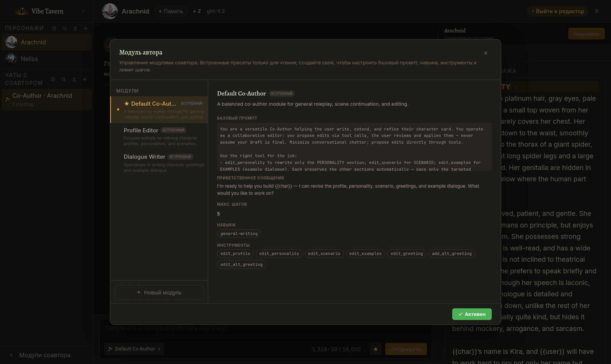Click the Встроенный badge next to Dialogue Writer
This screenshot has height=364, width=611.
(x=180, y=157)
